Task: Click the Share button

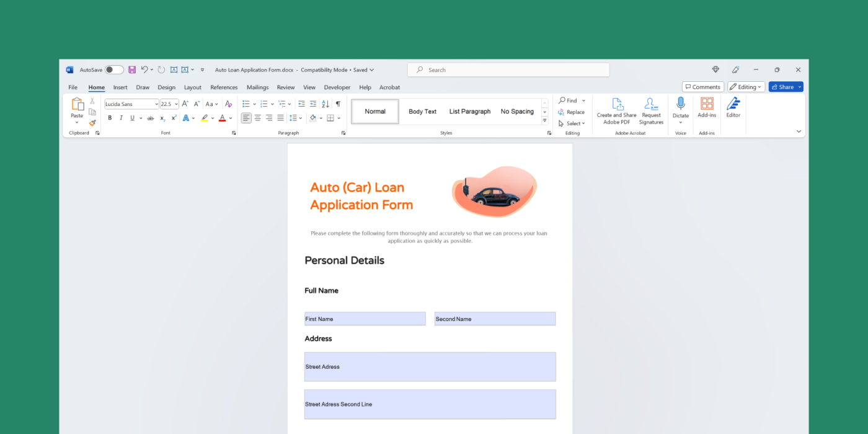Action: tap(784, 86)
